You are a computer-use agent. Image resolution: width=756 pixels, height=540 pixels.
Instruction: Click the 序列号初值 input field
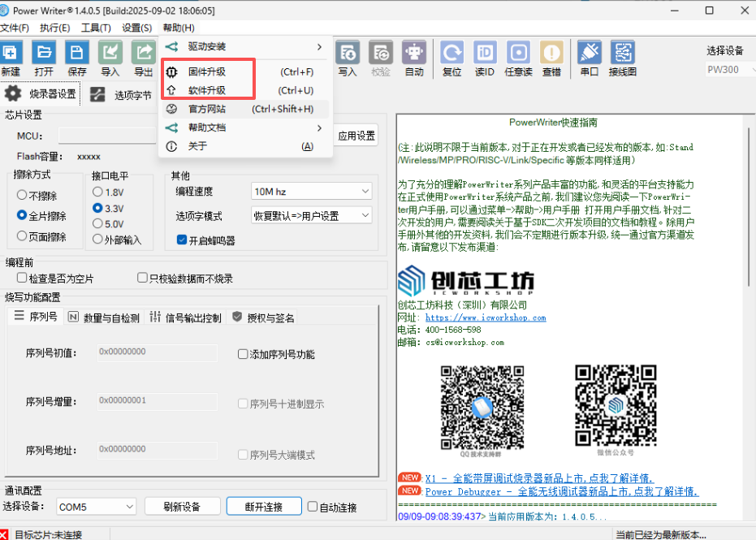point(158,352)
